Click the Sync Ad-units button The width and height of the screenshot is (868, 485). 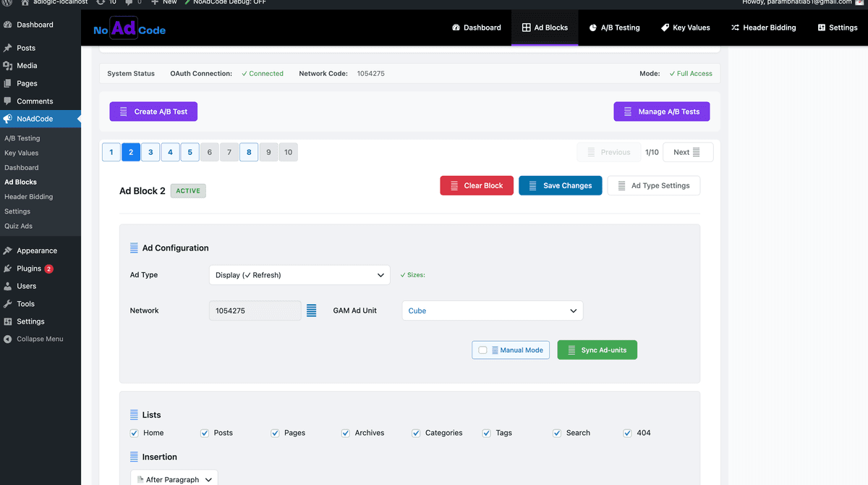[x=597, y=350]
